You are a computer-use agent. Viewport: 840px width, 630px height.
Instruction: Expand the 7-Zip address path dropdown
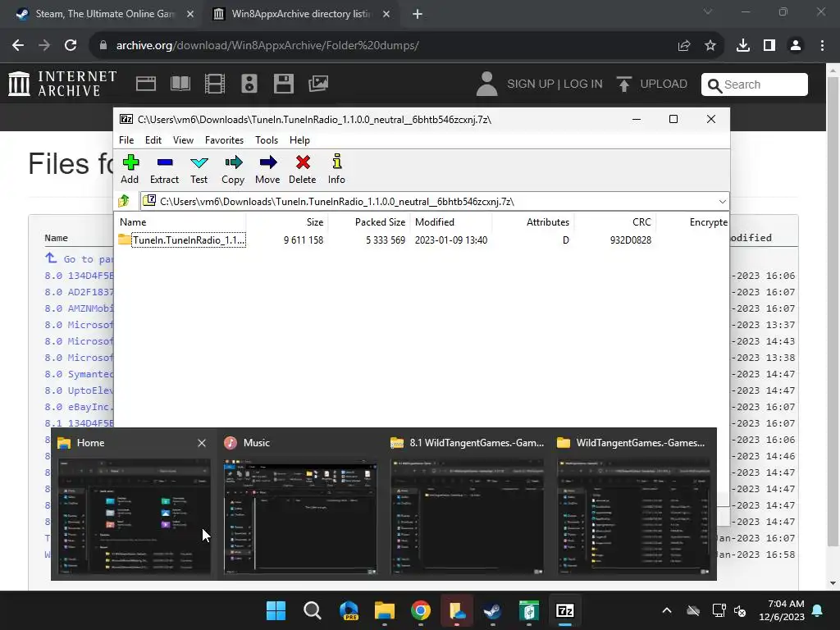point(722,202)
